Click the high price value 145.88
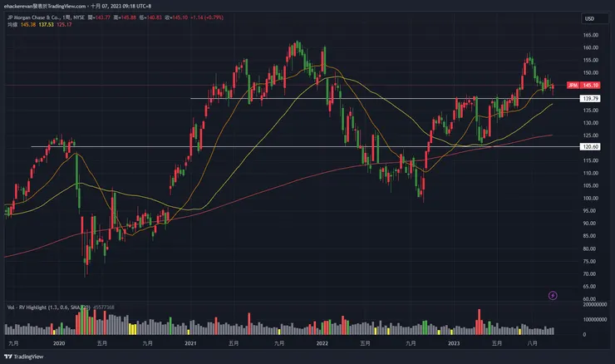The width and height of the screenshot is (615, 364). [x=128, y=17]
